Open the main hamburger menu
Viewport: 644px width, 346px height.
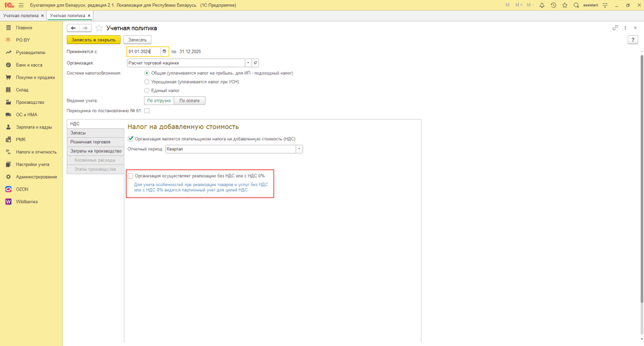(21, 5)
